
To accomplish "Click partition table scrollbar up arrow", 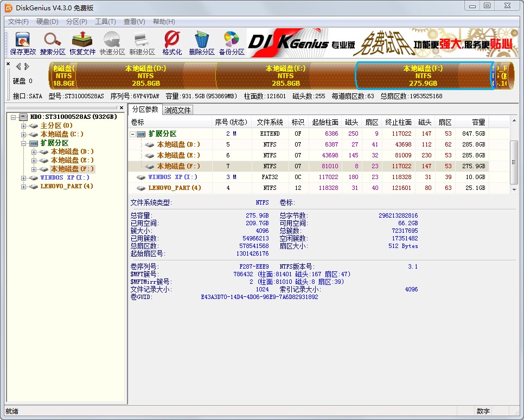I will tap(514, 120).
